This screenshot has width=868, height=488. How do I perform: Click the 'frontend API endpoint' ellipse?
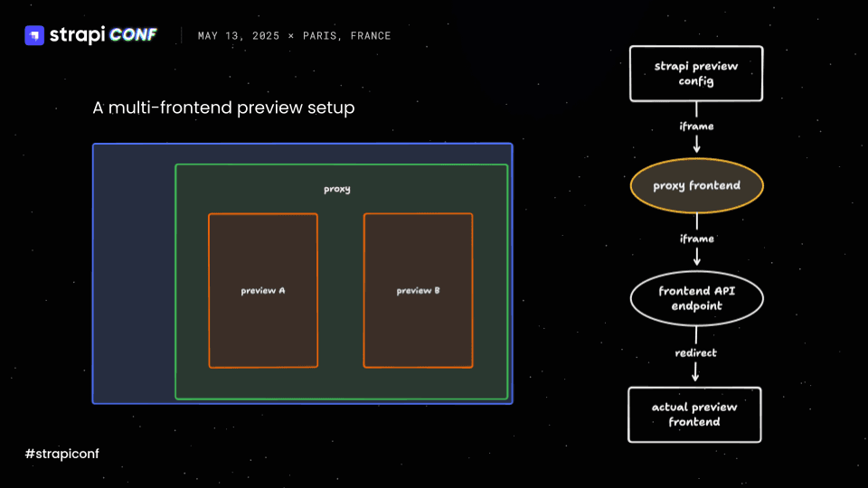click(697, 298)
